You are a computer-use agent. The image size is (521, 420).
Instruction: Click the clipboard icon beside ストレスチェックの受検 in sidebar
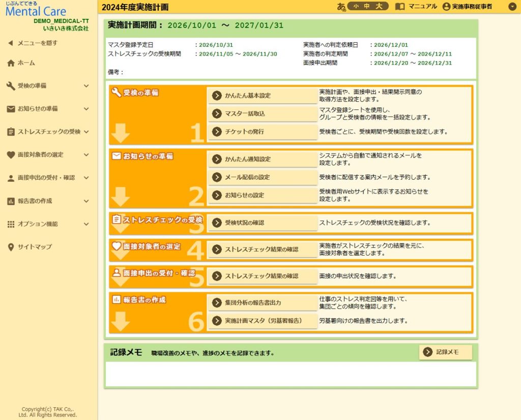tap(11, 132)
